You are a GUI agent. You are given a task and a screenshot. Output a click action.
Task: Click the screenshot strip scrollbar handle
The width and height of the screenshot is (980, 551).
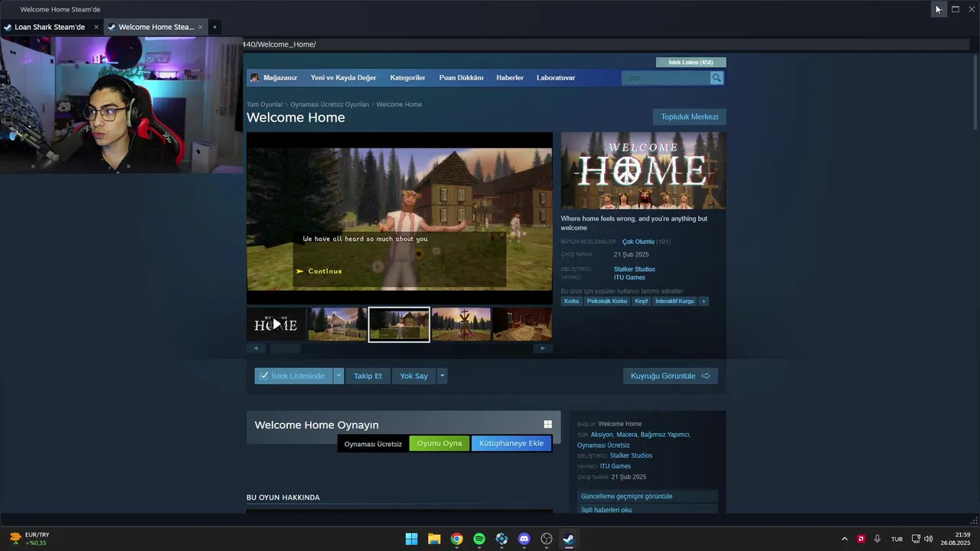(286, 348)
